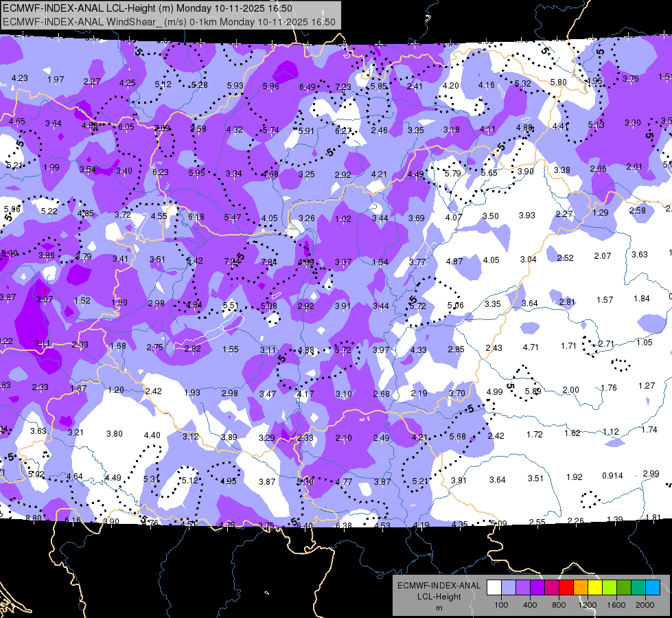Click the wind shear value 5.47
Image resolution: width=672 pixels, height=618 pixels.
(x=232, y=218)
